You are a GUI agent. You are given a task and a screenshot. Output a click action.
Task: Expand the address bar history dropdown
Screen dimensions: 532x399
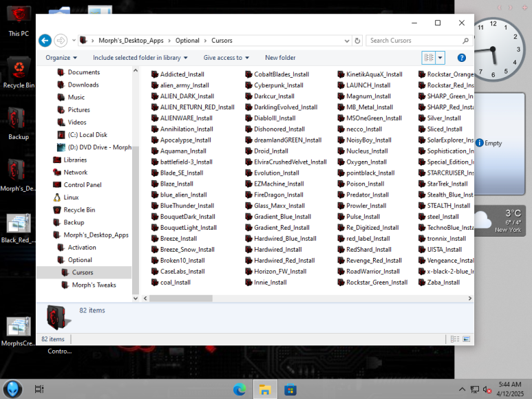coord(347,41)
